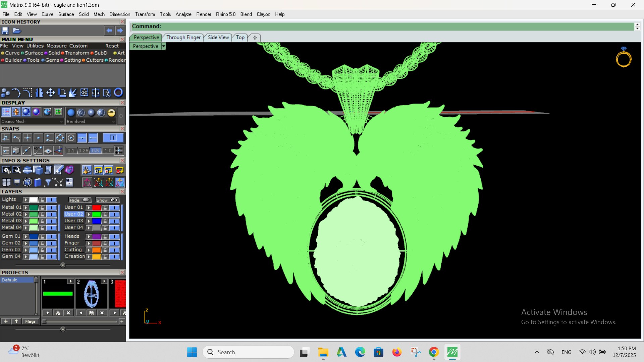Click the ring torus tool icon

pyautogui.click(x=118, y=93)
